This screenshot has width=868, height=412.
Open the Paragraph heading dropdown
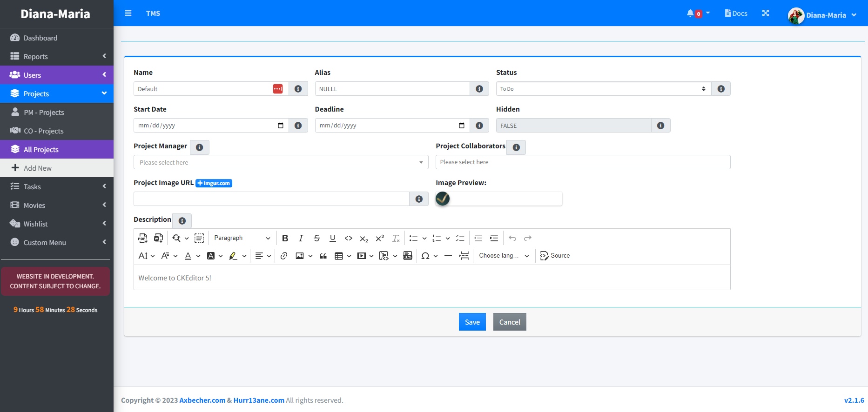(x=242, y=238)
